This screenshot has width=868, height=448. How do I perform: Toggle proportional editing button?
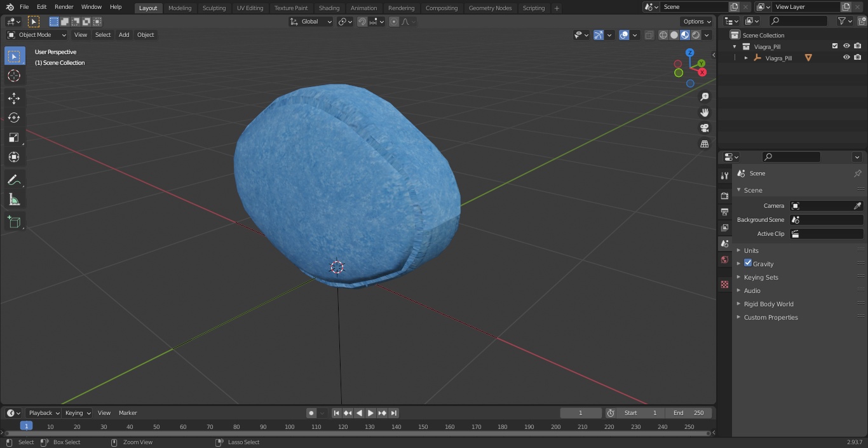click(x=394, y=22)
